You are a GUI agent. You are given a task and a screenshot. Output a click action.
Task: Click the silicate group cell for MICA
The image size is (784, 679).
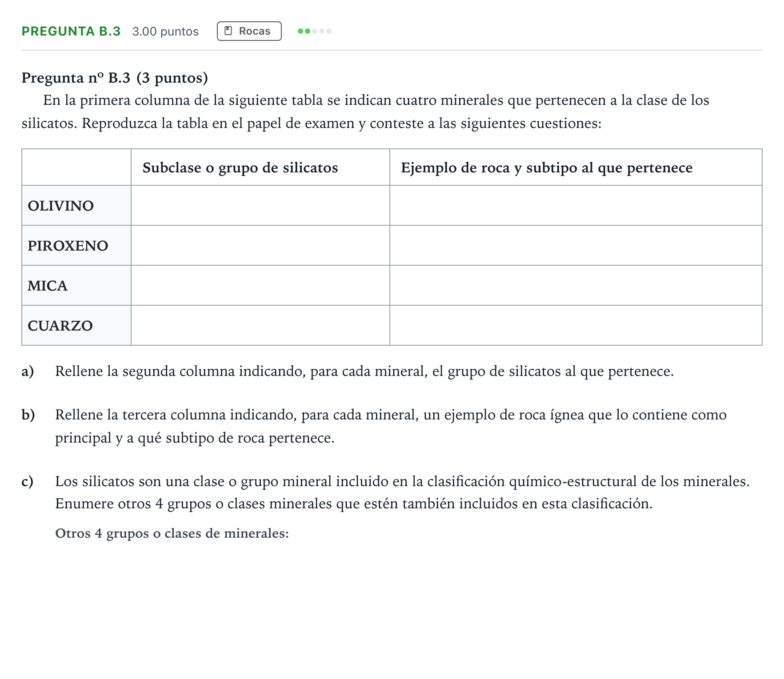click(x=260, y=285)
